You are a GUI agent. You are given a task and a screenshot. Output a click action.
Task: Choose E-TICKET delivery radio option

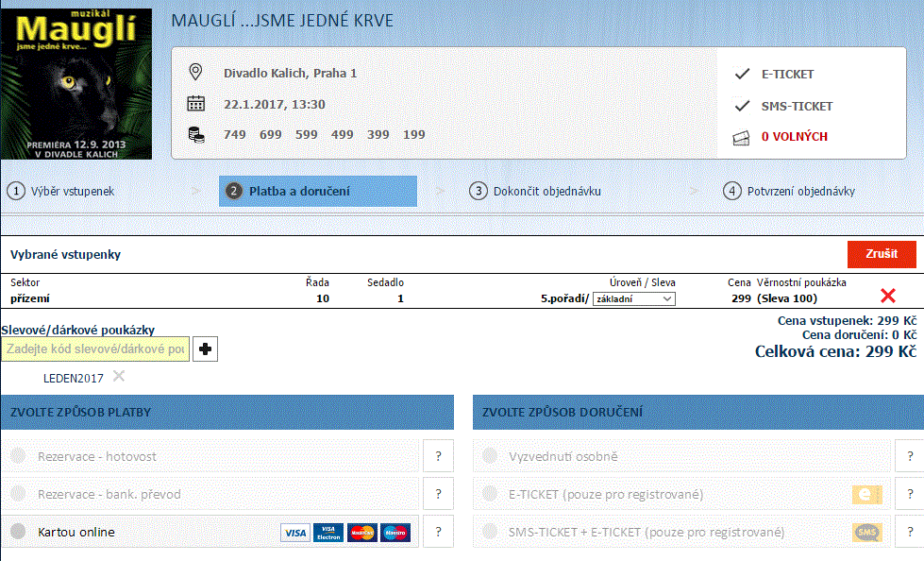[490, 494]
